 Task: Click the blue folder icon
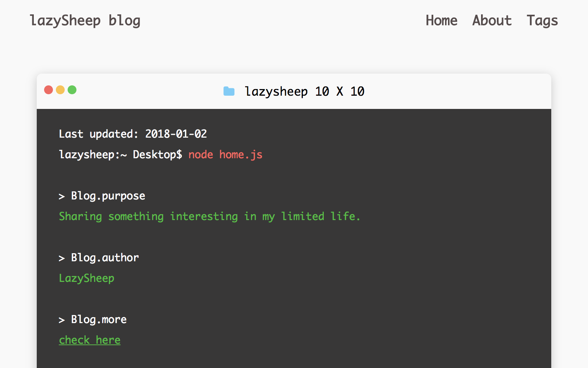pos(229,91)
